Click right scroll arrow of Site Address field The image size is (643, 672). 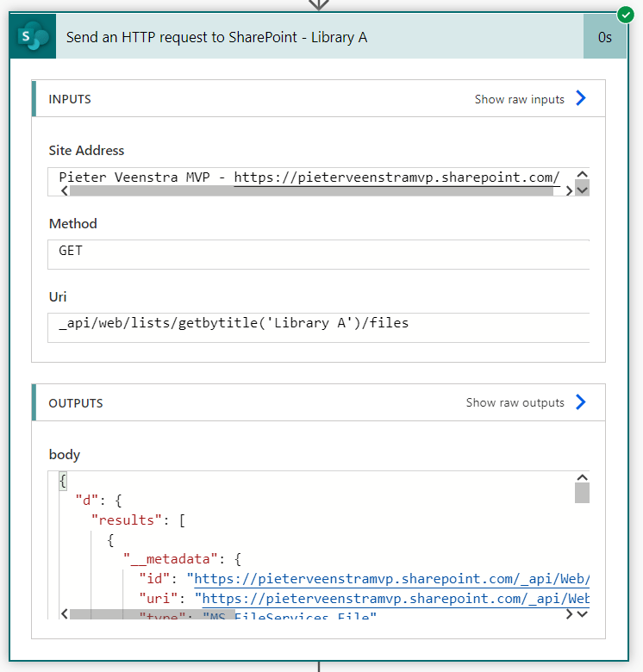(x=569, y=190)
